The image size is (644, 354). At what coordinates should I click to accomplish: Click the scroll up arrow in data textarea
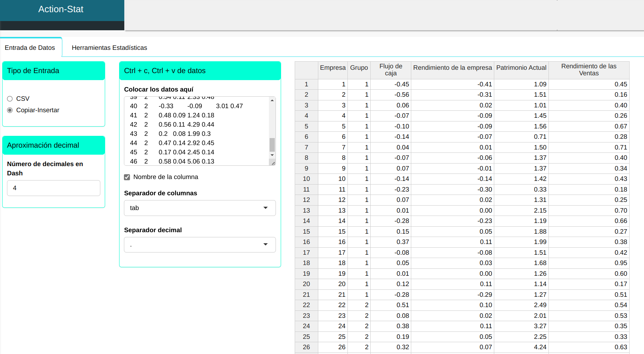tap(272, 100)
